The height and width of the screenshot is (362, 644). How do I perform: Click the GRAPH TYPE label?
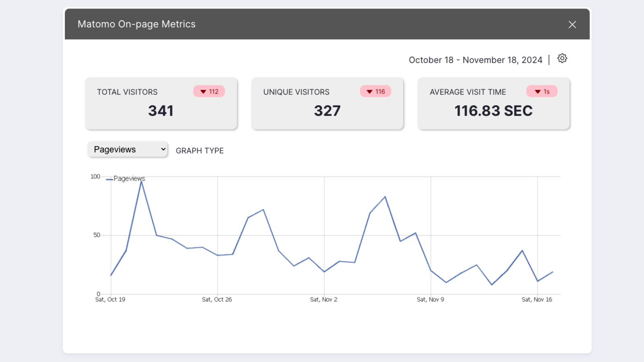[200, 150]
